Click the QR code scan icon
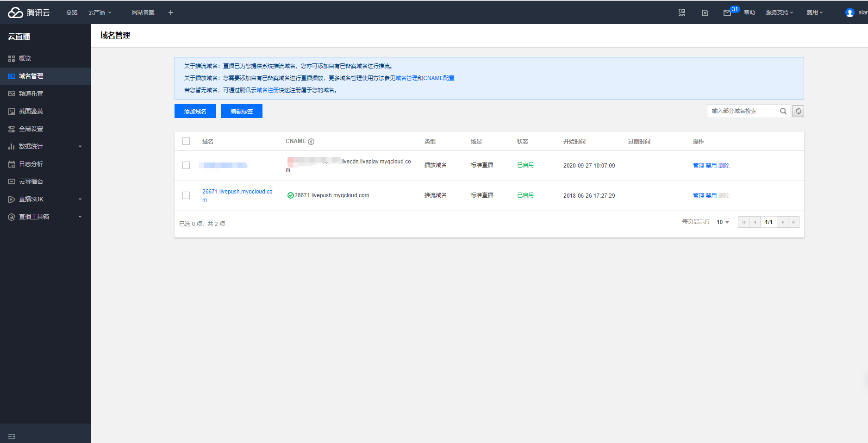868x443 pixels. pyautogui.click(x=682, y=12)
